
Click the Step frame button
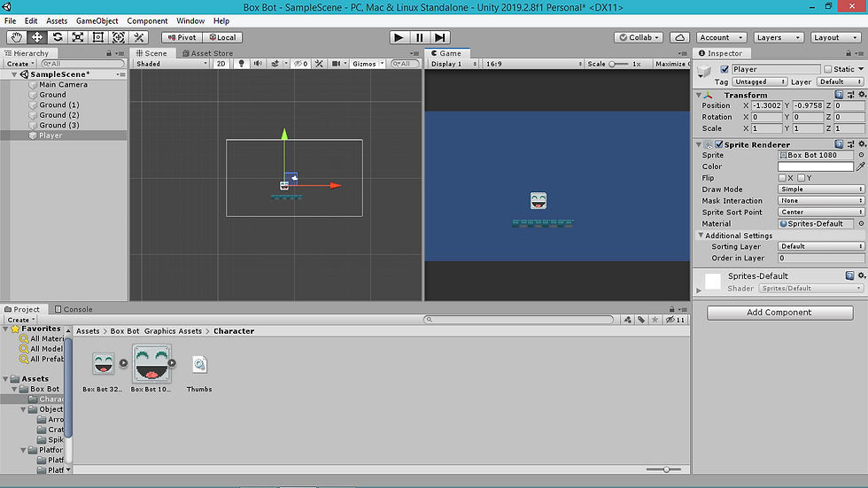(x=439, y=37)
